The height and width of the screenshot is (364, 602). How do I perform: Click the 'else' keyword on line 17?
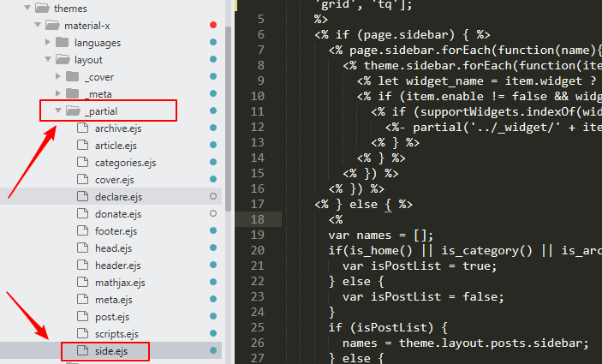click(x=363, y=205)
